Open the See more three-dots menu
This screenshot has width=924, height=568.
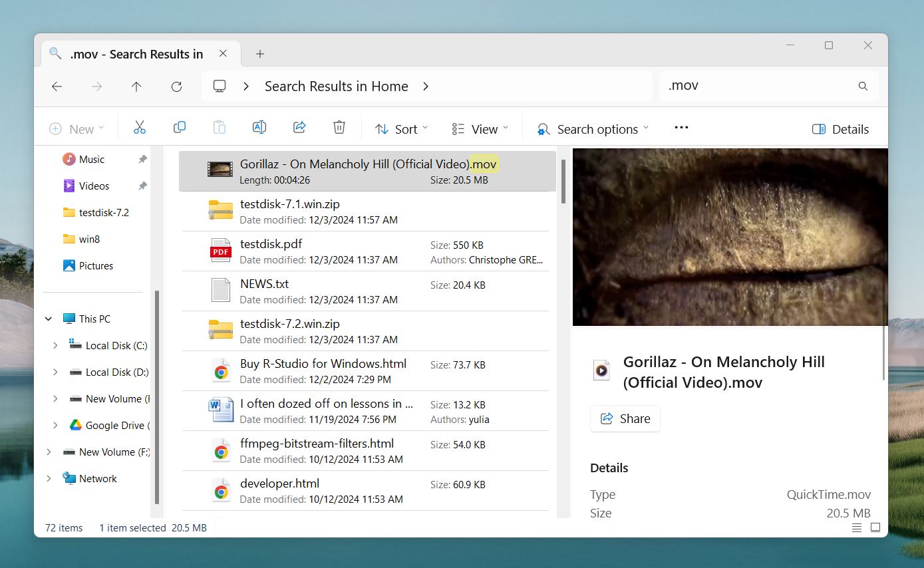681,128
